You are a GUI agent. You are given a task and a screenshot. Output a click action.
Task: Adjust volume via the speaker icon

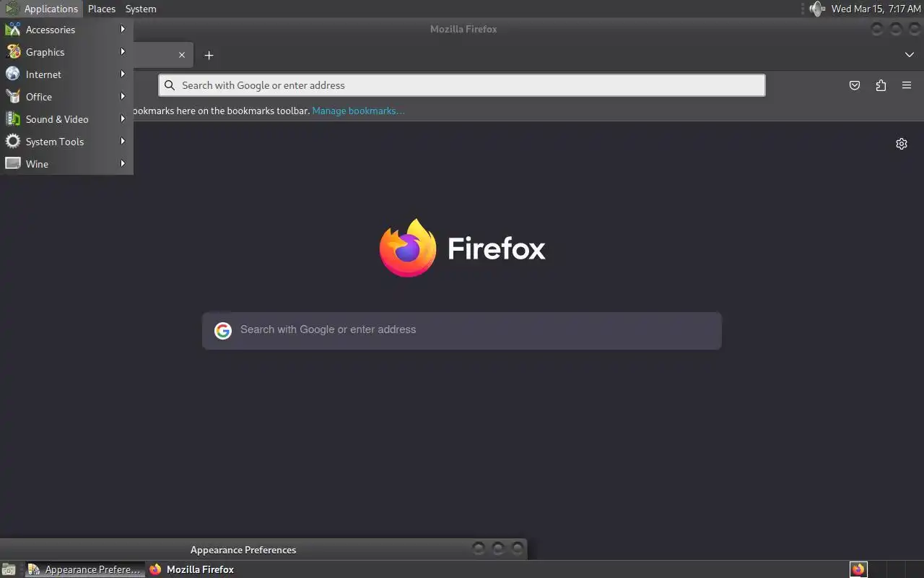coord(816,9)
